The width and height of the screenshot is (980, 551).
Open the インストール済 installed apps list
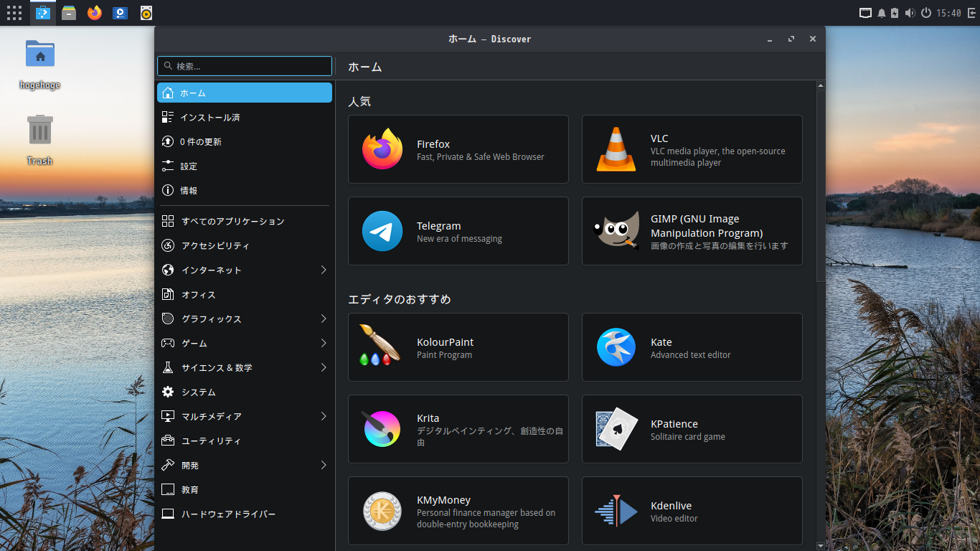[245, 117]
